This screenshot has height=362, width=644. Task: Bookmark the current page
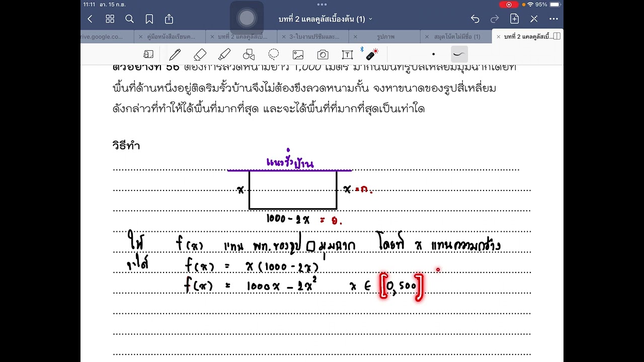[x=149, y=19]
